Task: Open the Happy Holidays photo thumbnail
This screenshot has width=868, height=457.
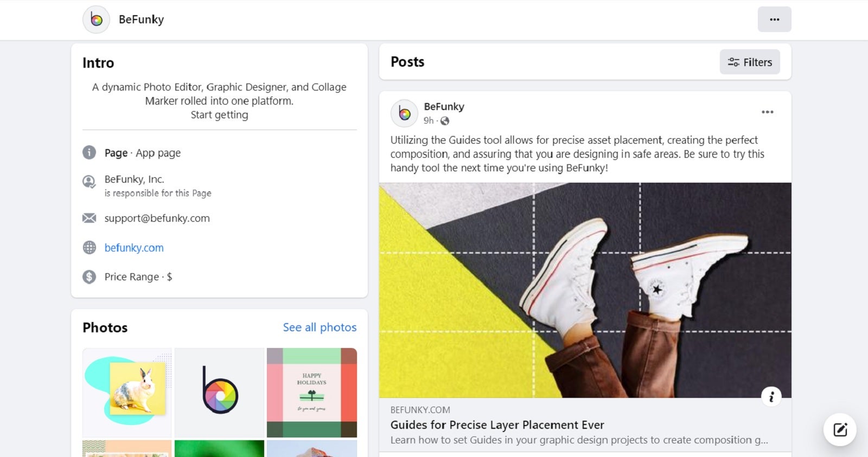Action: (x=312, y=392)
